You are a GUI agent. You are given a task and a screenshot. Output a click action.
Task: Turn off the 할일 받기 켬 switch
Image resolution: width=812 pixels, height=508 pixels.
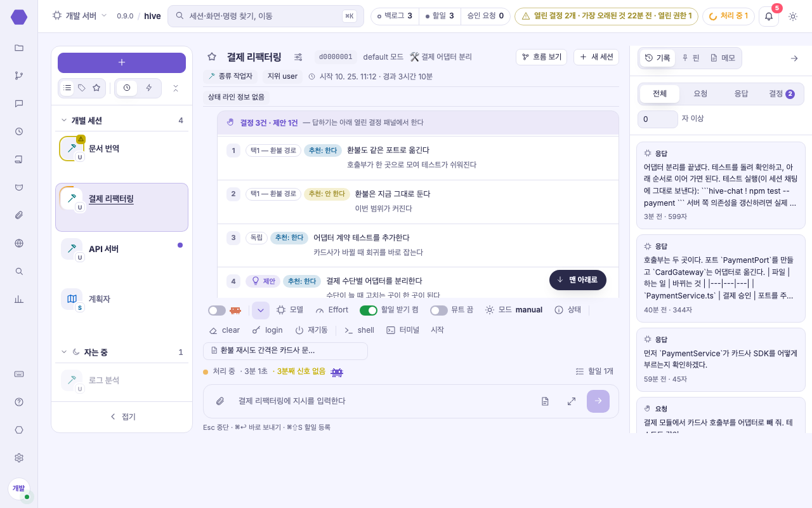[369, 311]
